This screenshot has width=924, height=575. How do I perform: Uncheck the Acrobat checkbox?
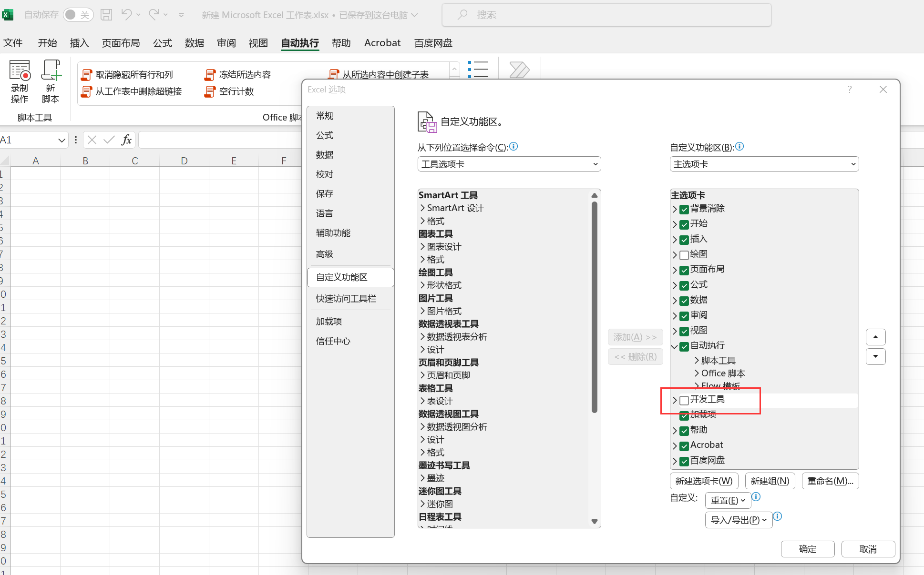(684, 446)
